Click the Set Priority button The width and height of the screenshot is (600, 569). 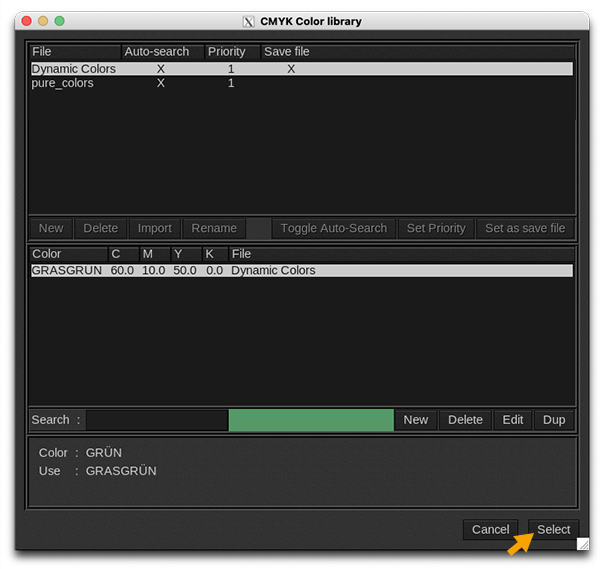coord(436,228)
